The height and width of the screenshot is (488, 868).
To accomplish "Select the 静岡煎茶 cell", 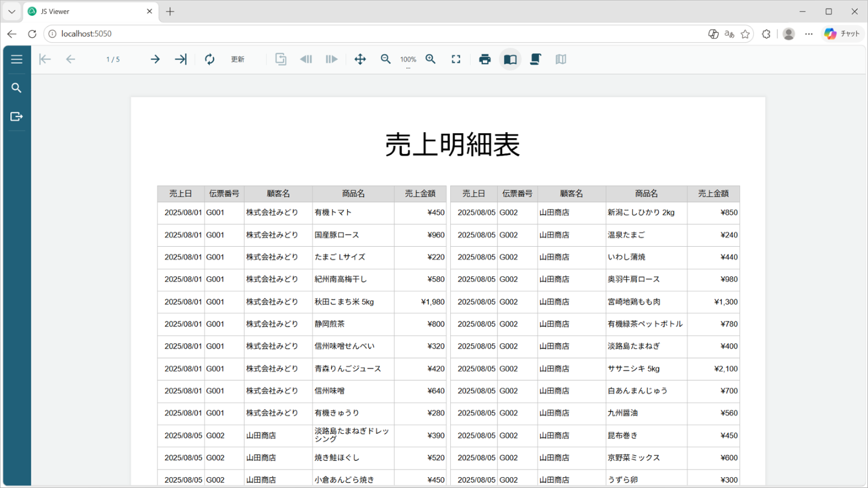I will [x=353, y=324].
